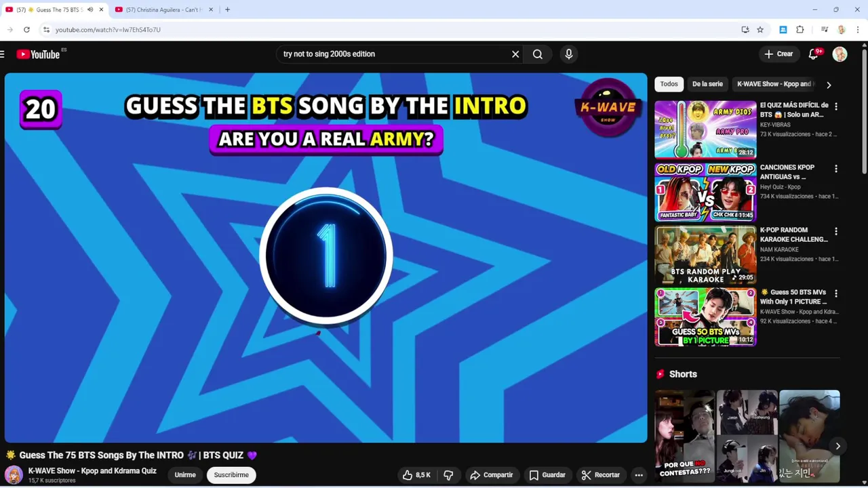Open more actions ellipsis below the video
The image size is (868, 488).
(639, 475)
